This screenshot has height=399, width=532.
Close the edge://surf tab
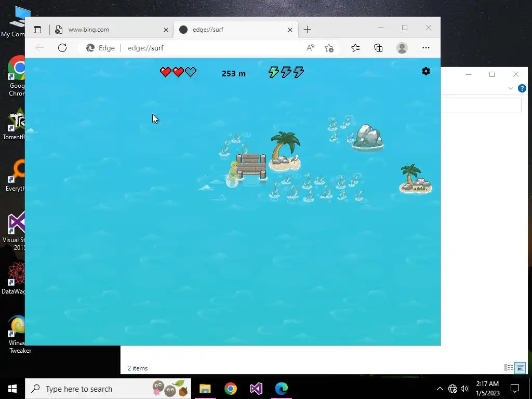click(290, 30)
